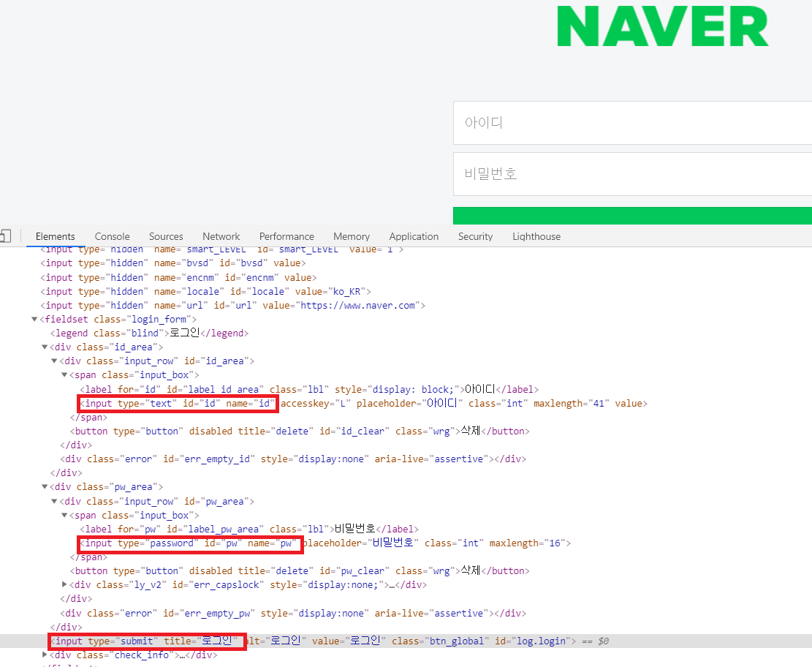812x667 pixels.
Task: Select the input type text id element
Action: (x=363, y=403)
